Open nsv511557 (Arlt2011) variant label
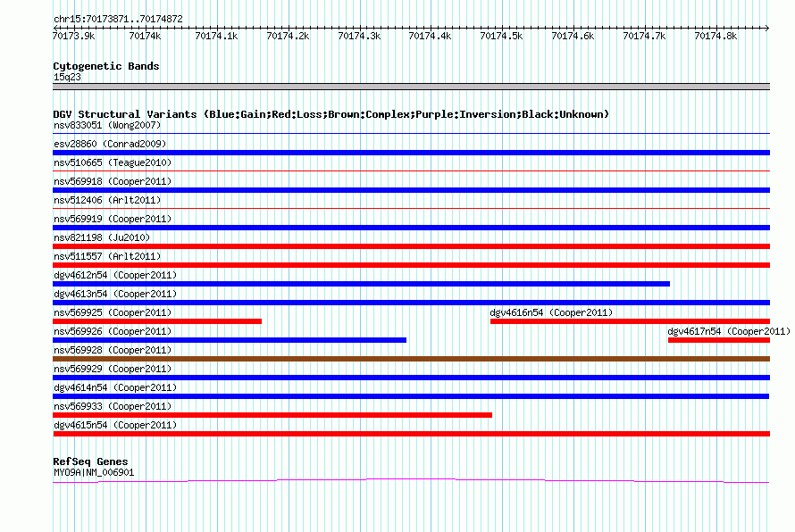This screenshot has height=532, width=795. click(107, 256)
